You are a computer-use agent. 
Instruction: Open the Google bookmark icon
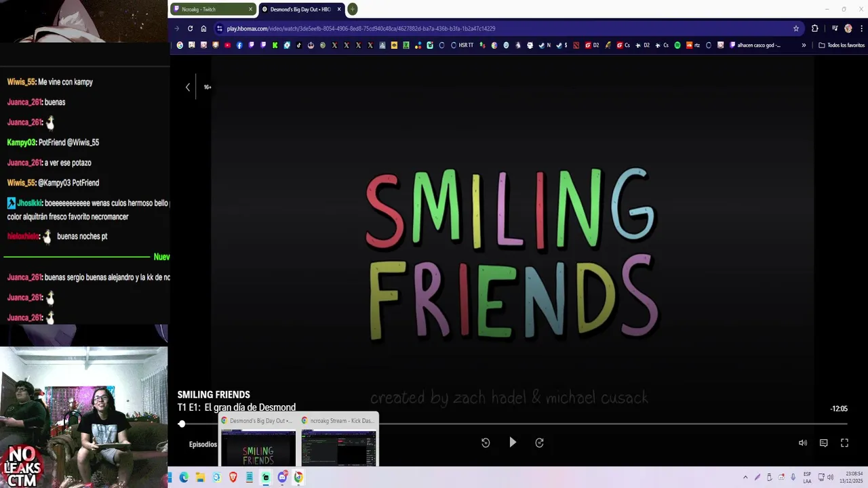(180, 45)
